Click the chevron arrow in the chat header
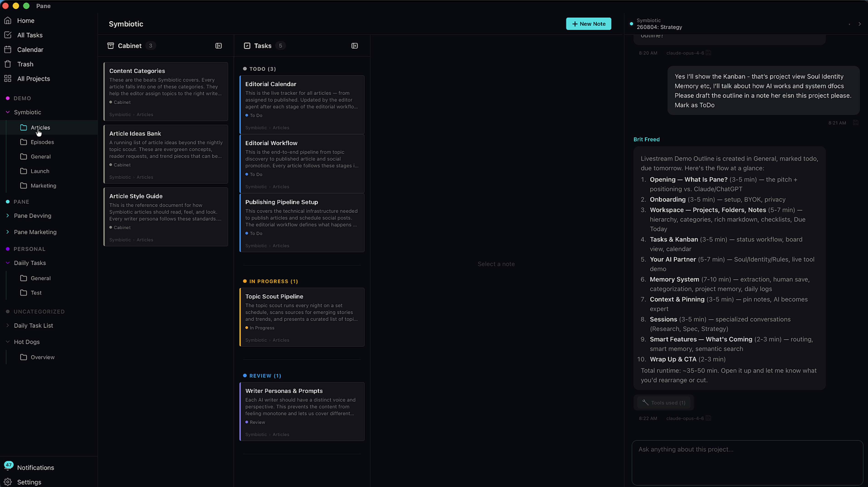Viewport: 868px width, 487px height. (x=860, y=24)
